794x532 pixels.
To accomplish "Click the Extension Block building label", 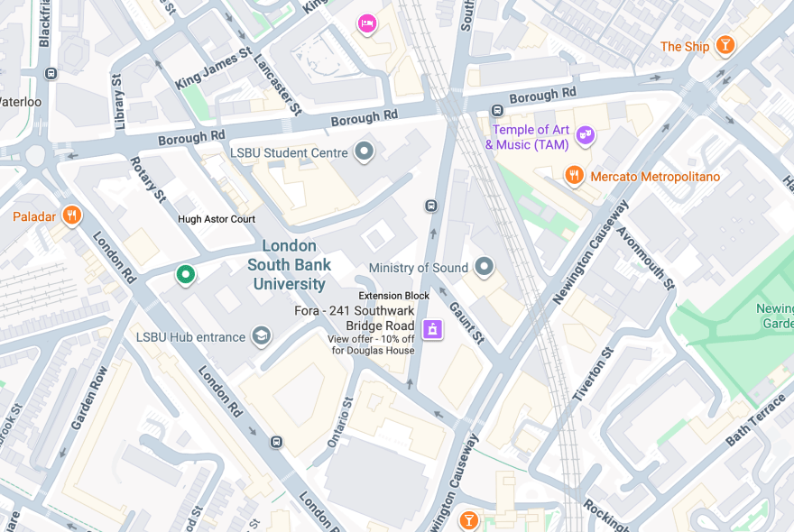I will pos(394,296).
